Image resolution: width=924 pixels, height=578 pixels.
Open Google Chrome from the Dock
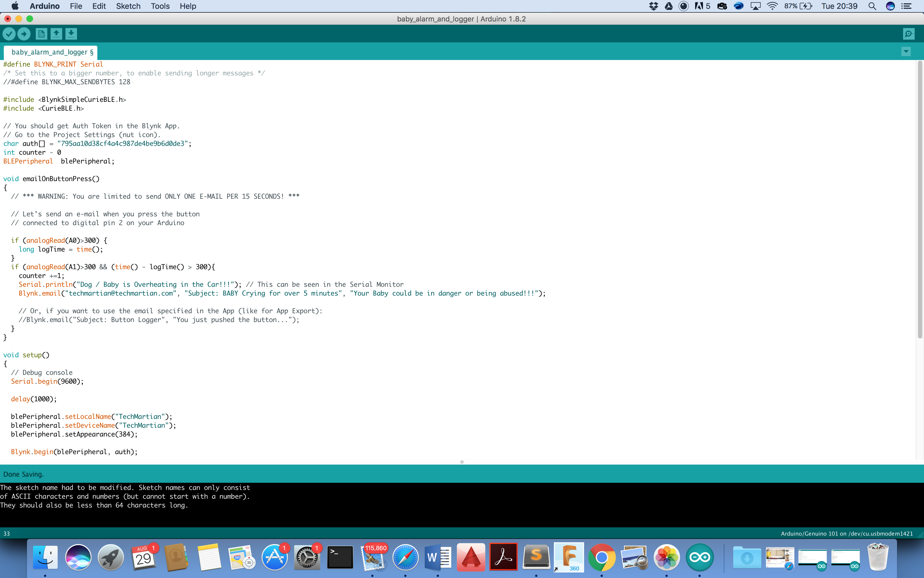coord(602,557)
